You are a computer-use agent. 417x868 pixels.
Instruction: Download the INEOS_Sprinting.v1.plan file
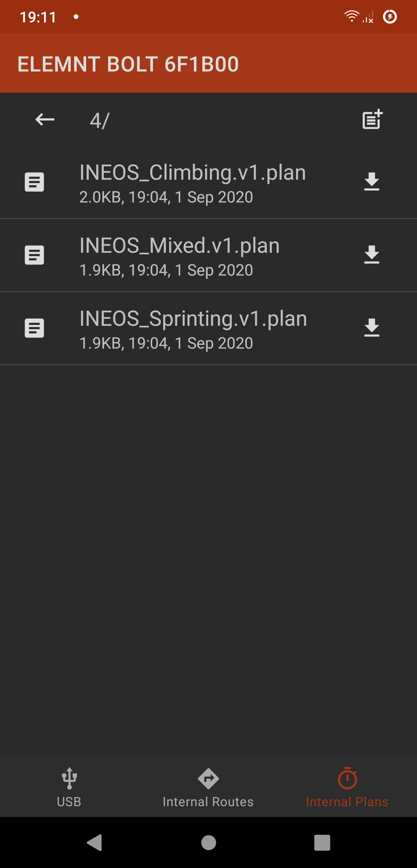(x=372, y=328)
